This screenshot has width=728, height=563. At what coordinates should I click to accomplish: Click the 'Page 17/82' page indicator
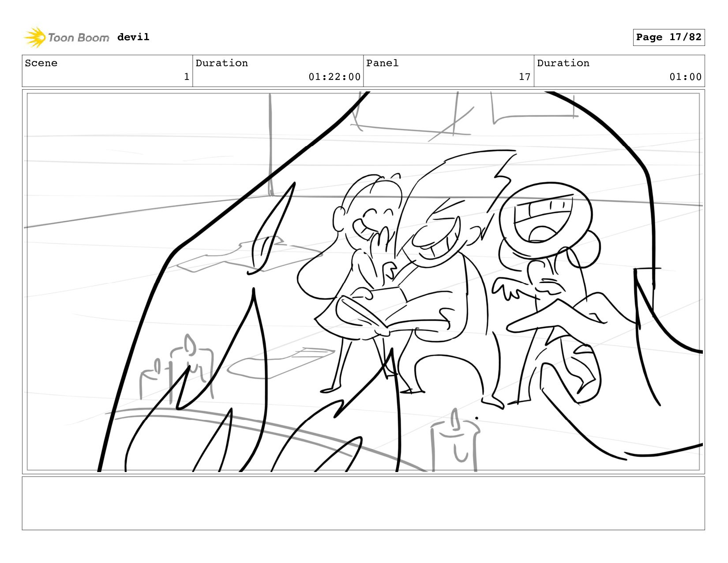pyautogui.click(x=668, y=37)
